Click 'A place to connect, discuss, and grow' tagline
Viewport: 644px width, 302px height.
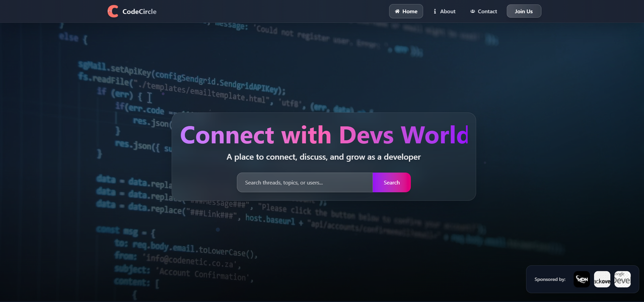click(323, 157)
